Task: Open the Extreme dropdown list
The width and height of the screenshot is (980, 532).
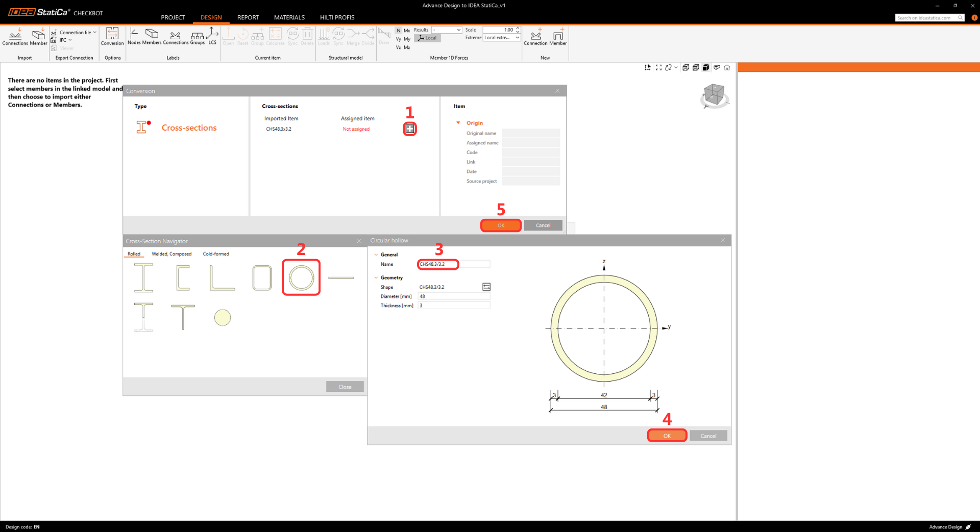Action: (502, 38)
